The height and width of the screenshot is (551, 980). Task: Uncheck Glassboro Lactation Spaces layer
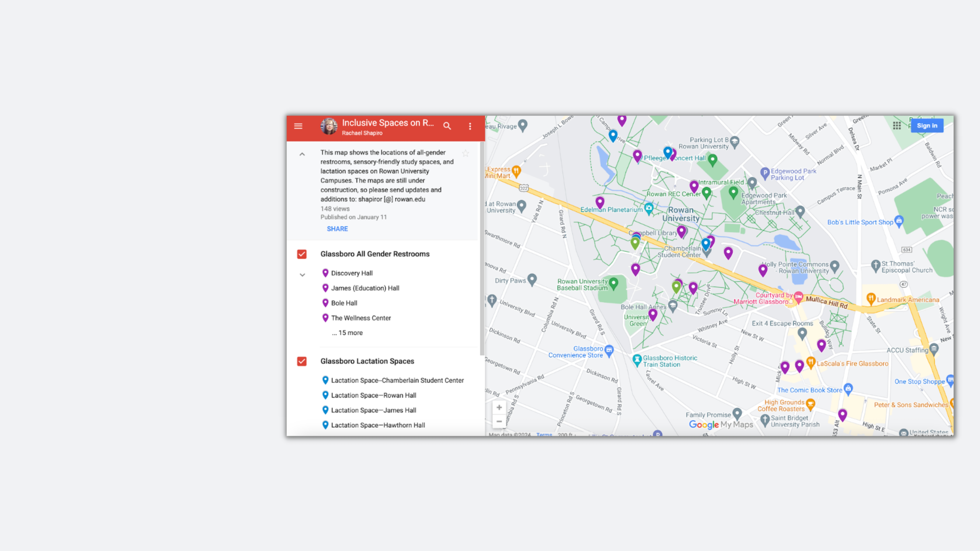(302, 361)
